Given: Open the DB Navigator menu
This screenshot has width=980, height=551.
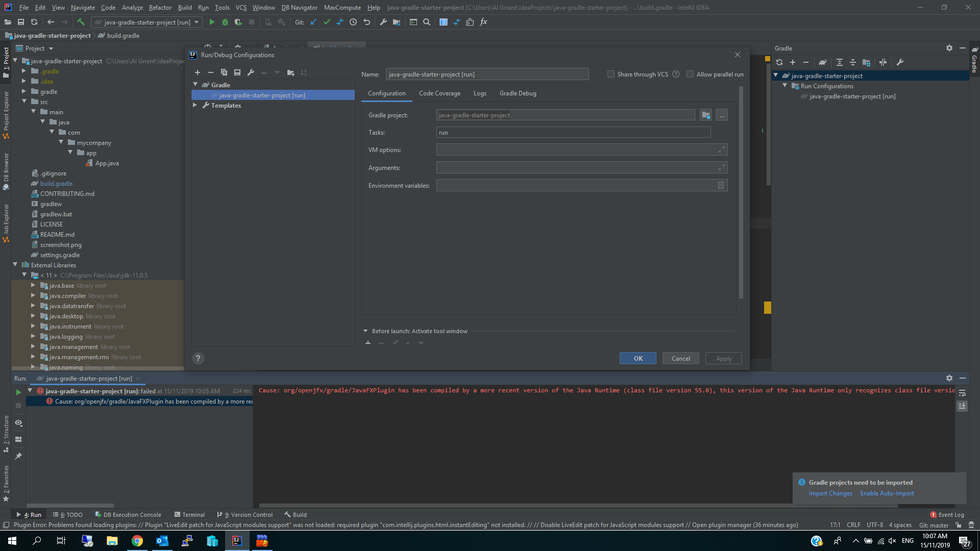Looking at the screenshot, I should click(x=299, y=8).
